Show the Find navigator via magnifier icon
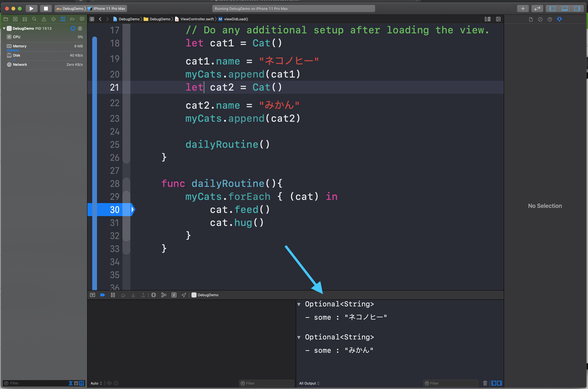The height and width of the screenshot is (389, 588). pyautogui.click(x=34, y=19)
